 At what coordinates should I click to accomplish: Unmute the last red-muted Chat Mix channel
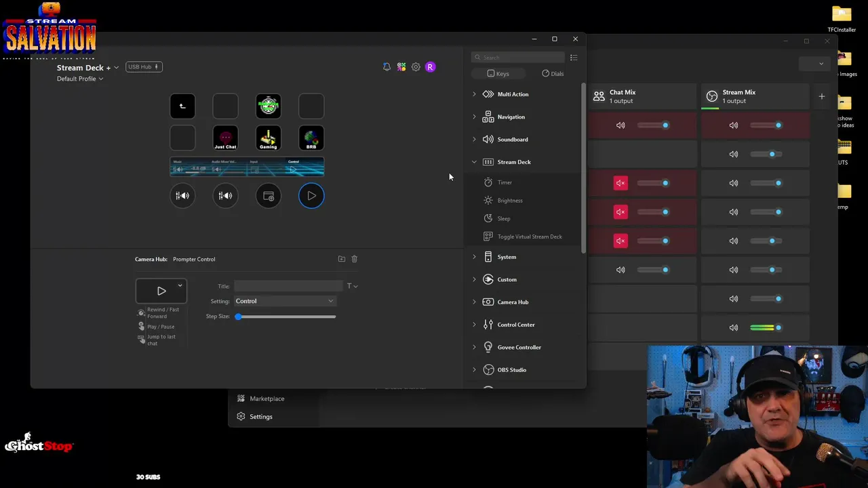click(620, 241)
